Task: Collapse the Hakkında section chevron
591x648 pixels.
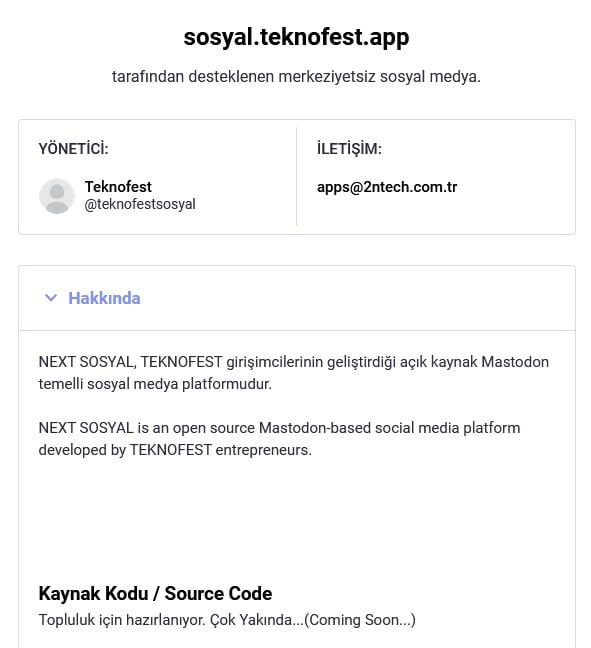Action: pyautogui.click(x=50, y=298)
